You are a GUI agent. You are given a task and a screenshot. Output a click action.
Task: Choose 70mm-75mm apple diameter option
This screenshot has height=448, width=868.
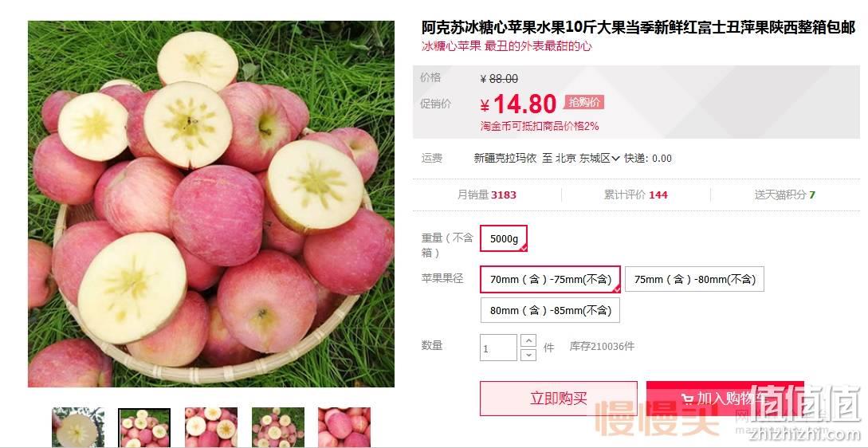click(x=550, y=280)
